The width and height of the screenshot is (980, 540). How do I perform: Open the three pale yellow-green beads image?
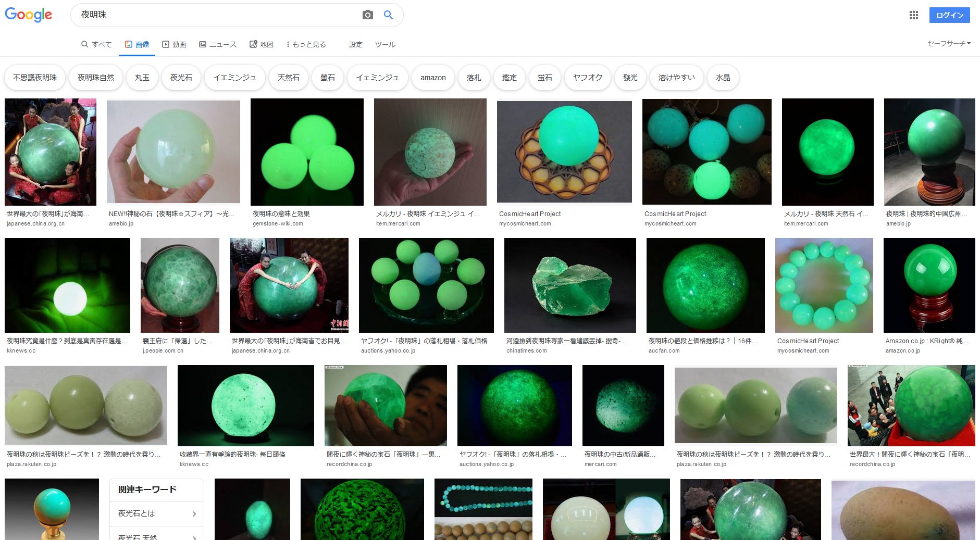coord(86,406)
